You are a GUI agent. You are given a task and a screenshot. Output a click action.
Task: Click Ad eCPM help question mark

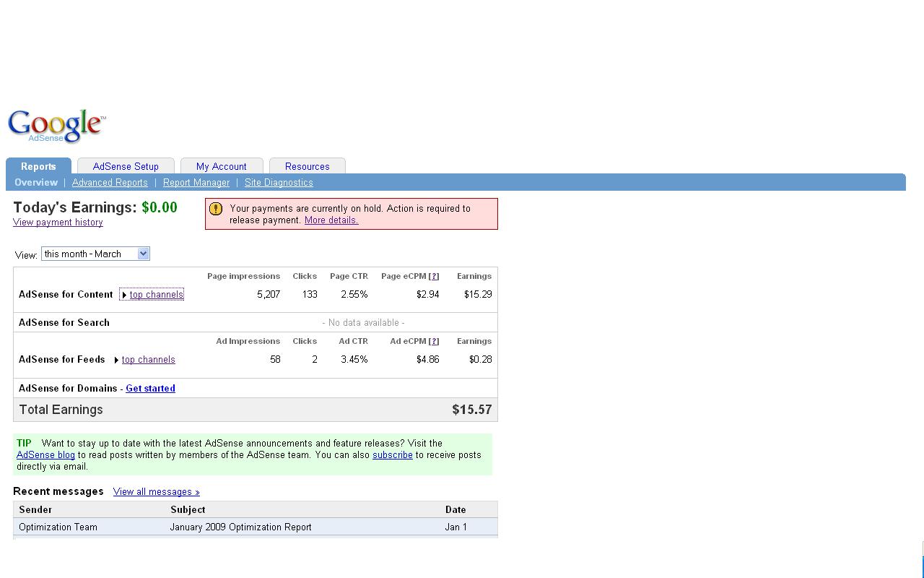[433, 341]
